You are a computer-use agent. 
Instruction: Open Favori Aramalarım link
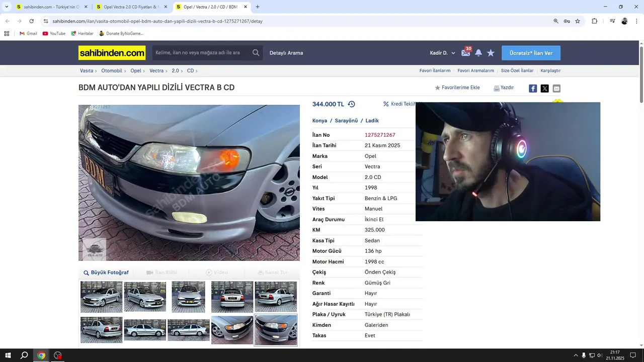click(x=475, y=71)
